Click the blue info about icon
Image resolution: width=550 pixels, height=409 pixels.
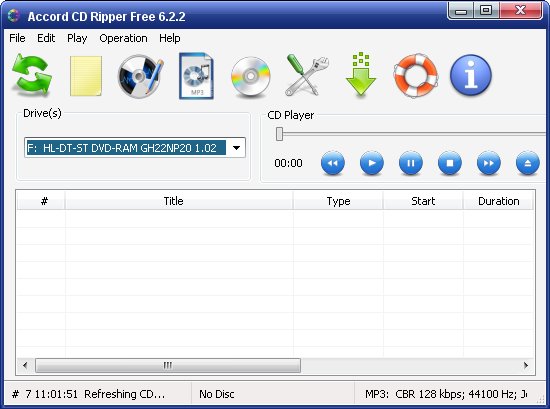point(471,75)
